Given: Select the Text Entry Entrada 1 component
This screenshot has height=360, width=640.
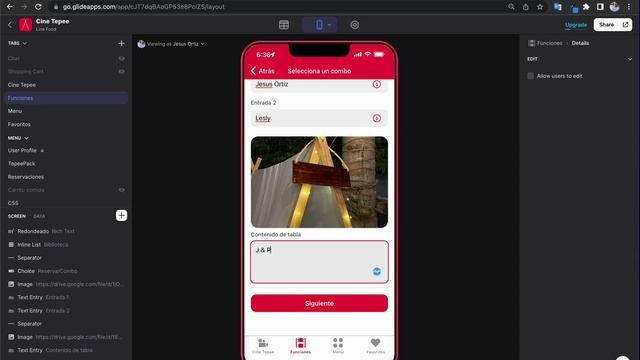Looking at the screenshot, I should (67, 297).
